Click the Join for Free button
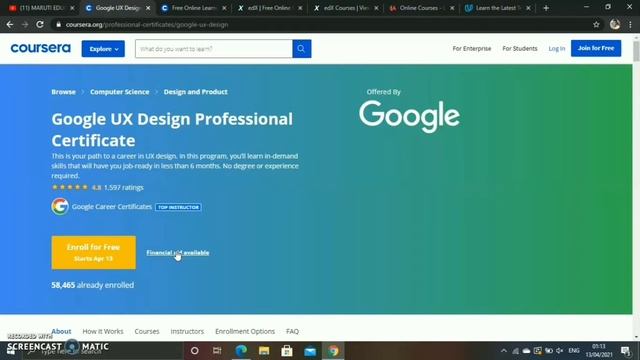Viewport: 640px width, 360px height. tap(596, 48)
